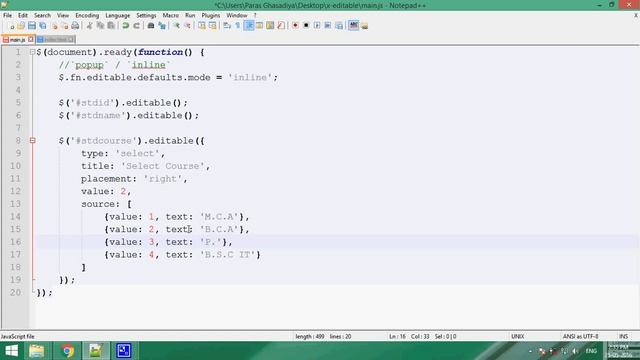Collapse the fold marker on line 8

(x=32, y=140)
